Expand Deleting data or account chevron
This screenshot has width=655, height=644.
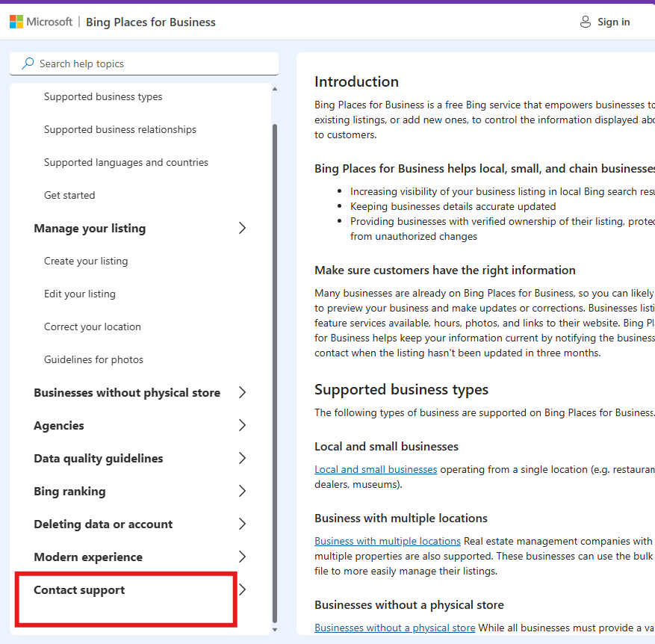tap(242, 524)
